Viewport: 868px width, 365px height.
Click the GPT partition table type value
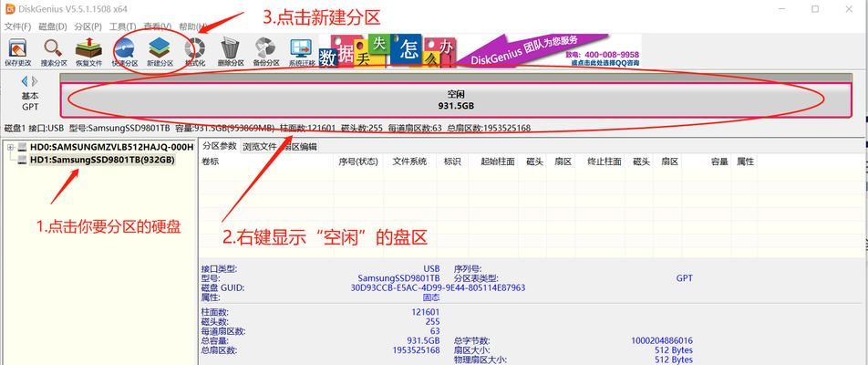point(684,278)
